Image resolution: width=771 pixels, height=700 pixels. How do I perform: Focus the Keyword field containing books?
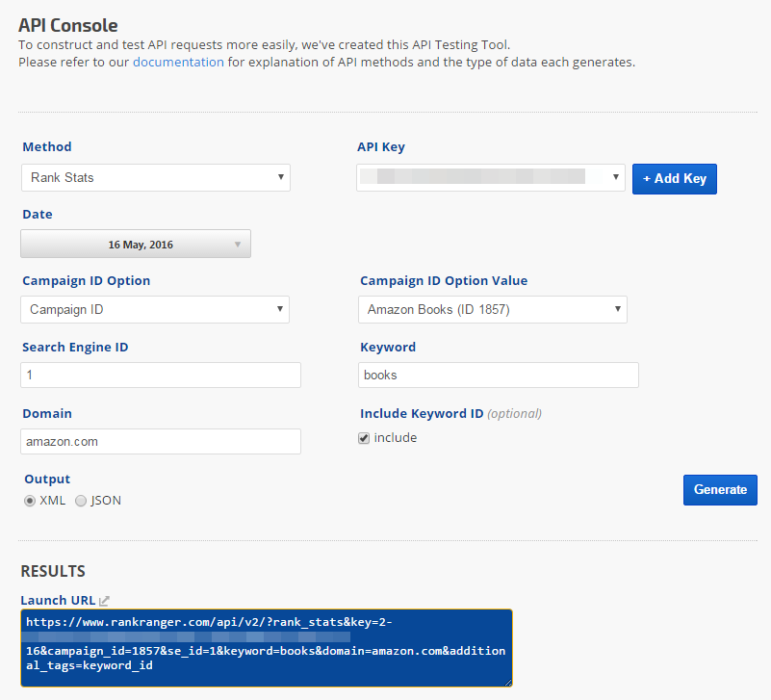pos(499,375)
